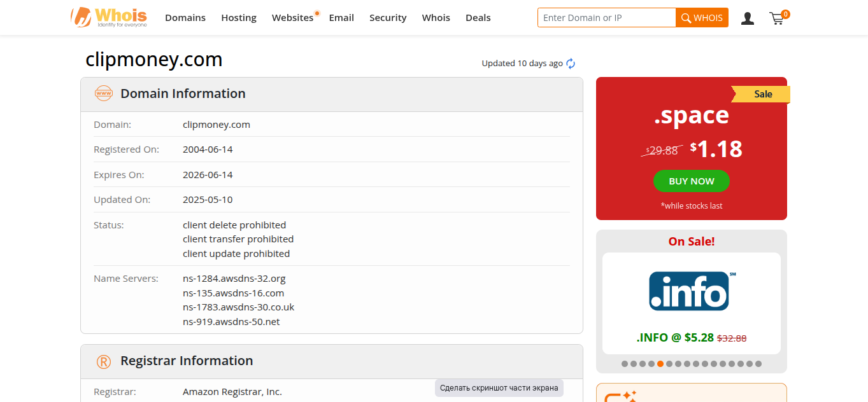Image resolution: width=868 pixels, height=402 pixels.
Task: Click name server ns-919.awsdns-50.net
Action: (x=231, y=322)
